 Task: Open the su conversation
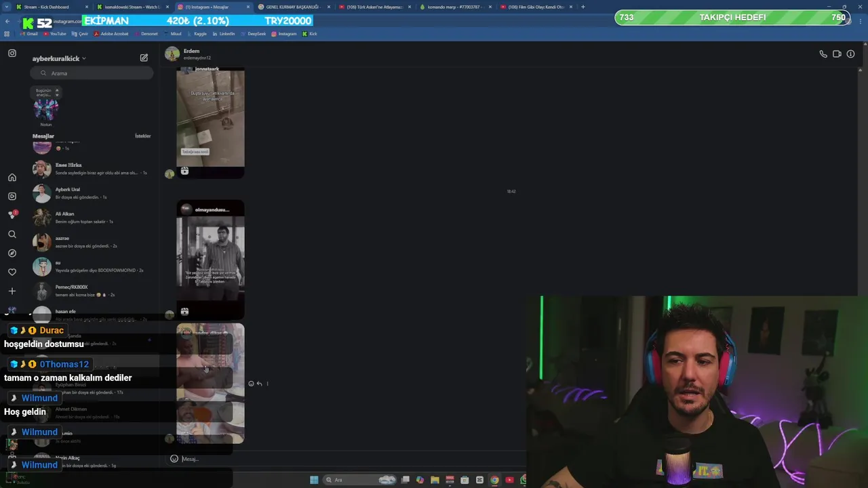pyautogui.click(x=92, y=266)
